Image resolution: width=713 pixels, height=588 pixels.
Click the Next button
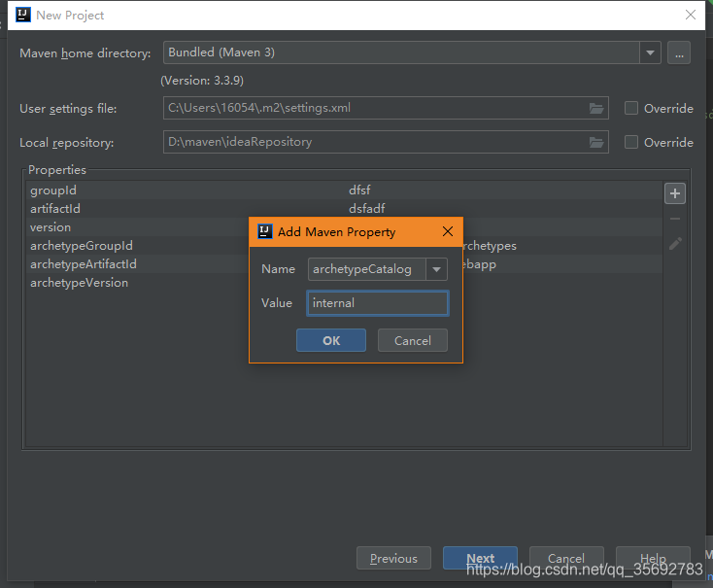coord(480,558)
